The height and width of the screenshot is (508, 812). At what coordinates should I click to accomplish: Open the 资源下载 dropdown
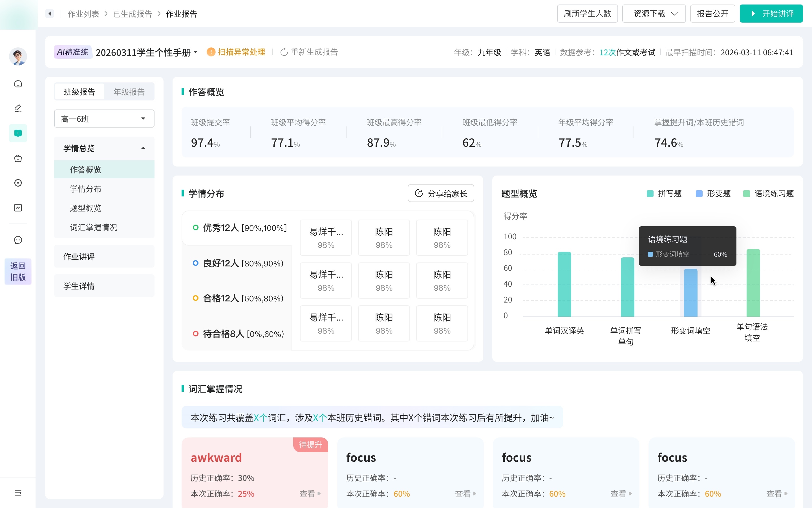pos(654,14)
